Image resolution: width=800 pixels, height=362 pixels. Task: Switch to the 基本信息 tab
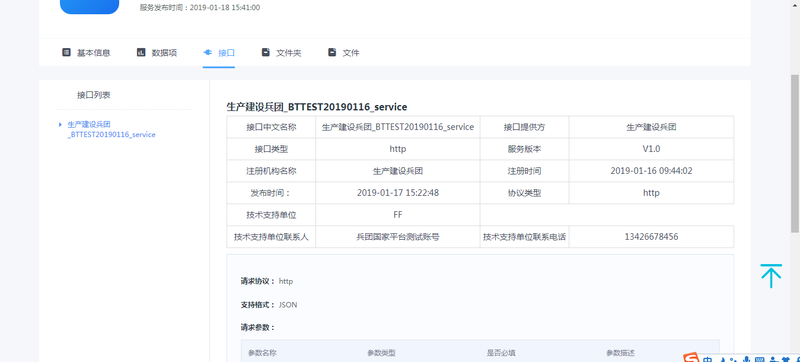point(86,53)
